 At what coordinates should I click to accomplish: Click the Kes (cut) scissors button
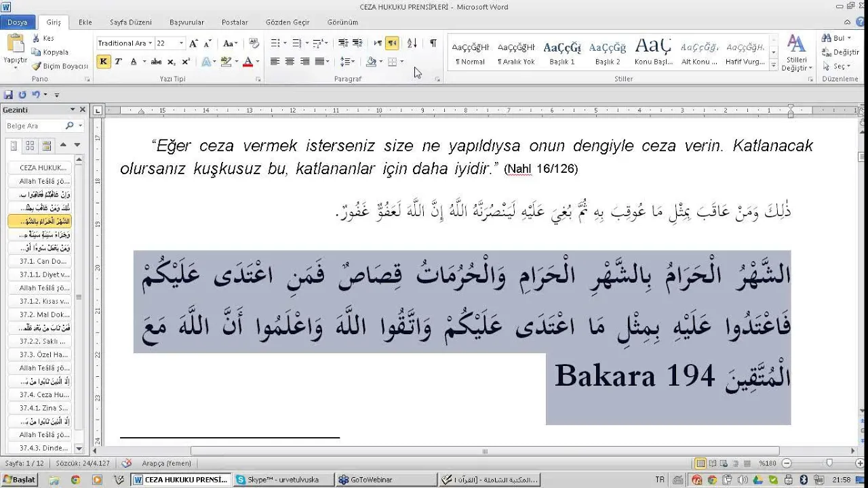[x=43, y=39]
